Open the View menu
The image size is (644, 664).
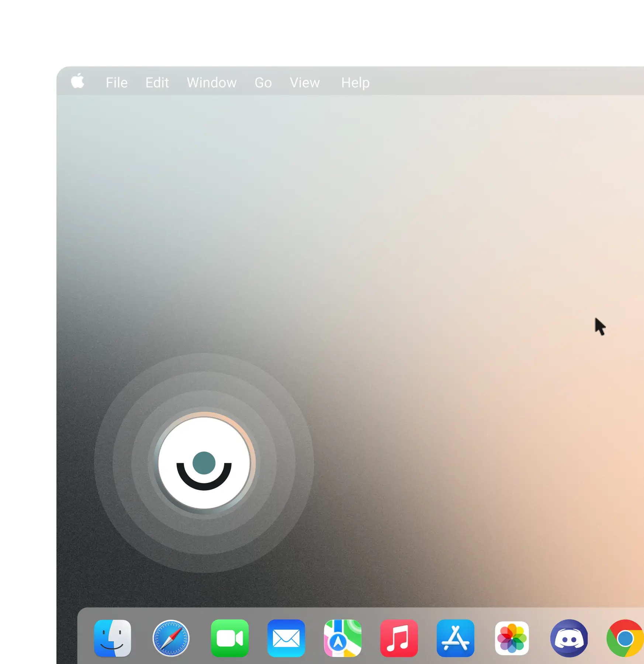(x=305, y=82)
